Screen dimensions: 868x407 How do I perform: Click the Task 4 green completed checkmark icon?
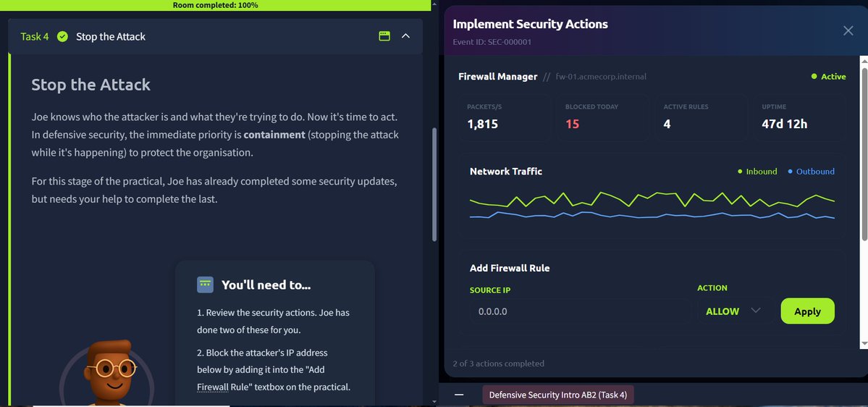point(62,36)
